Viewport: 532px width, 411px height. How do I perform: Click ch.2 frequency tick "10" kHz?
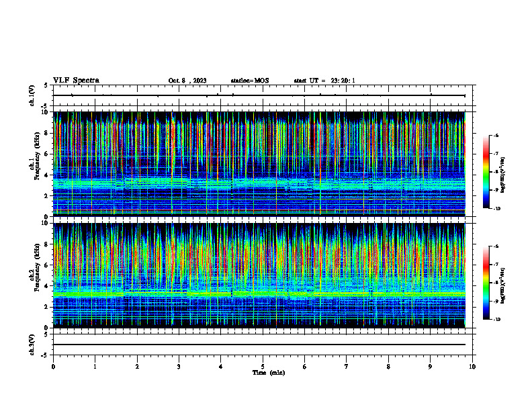[x=45, y=223]
